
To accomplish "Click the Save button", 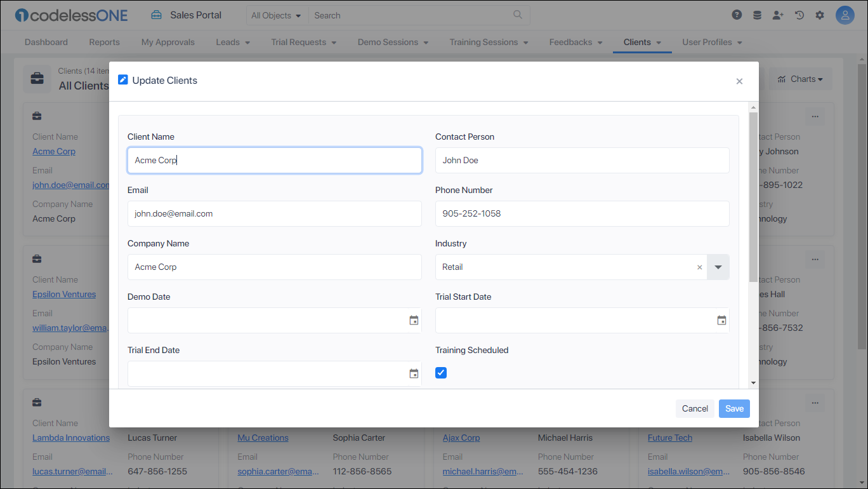I will [x=734, y=408].
